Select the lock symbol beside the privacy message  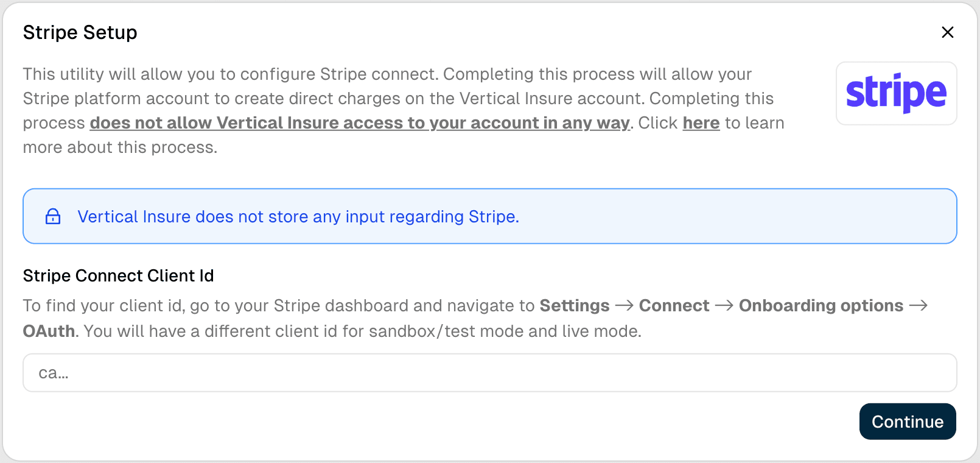click(x=53, y=216)
